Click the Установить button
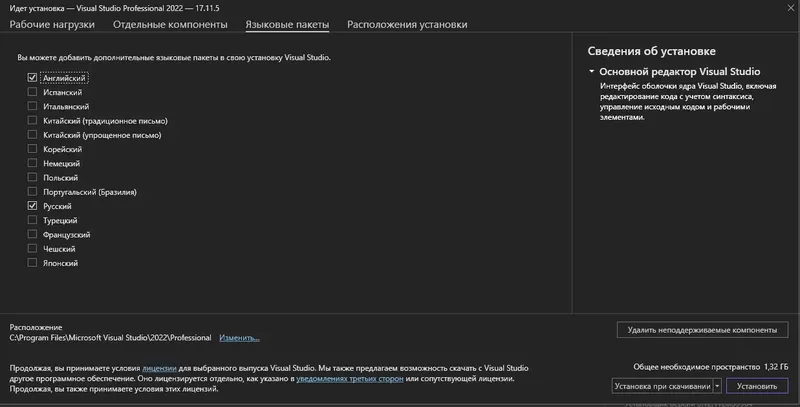The height and width of the screenshot is (407, 800). 756,385
